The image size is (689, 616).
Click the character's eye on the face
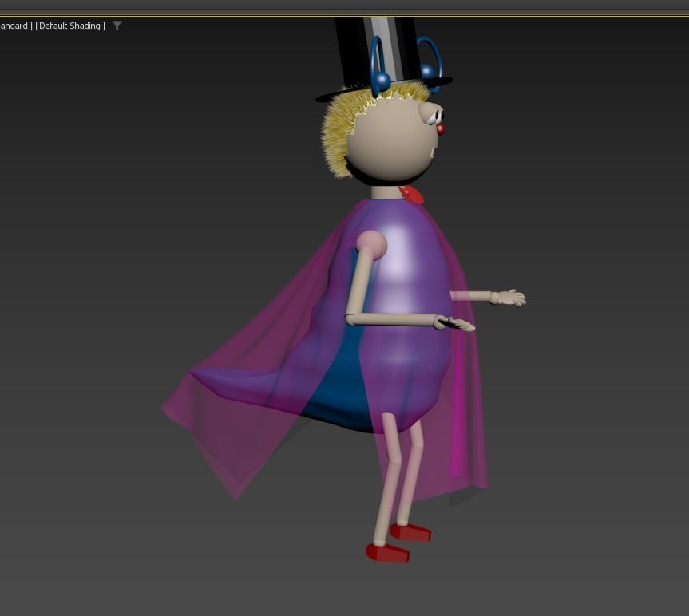(x=435, y=117)
